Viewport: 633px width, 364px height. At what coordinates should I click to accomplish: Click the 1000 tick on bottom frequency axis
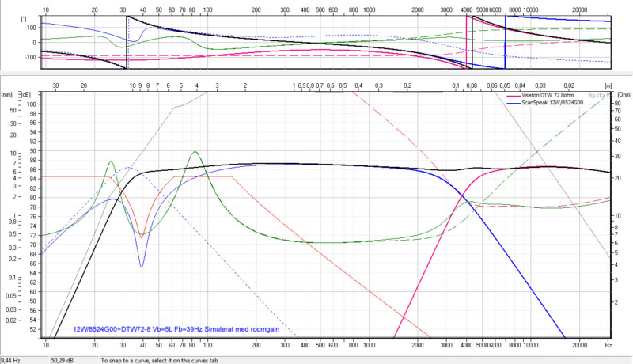coord(370,346)
